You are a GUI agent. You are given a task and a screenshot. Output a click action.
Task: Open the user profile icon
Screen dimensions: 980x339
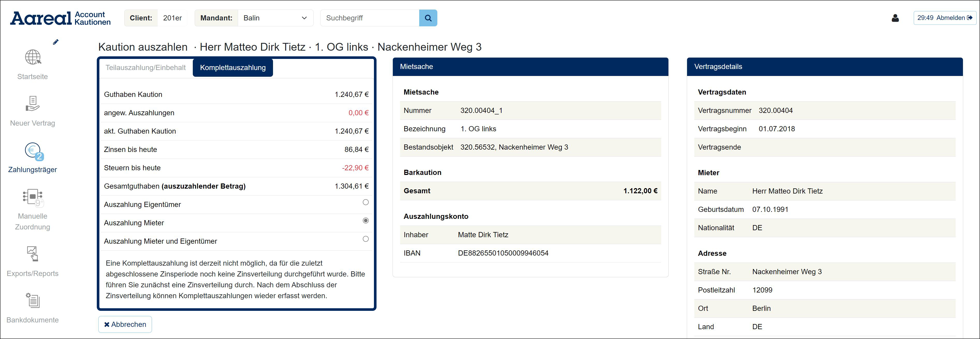(895, 18)
